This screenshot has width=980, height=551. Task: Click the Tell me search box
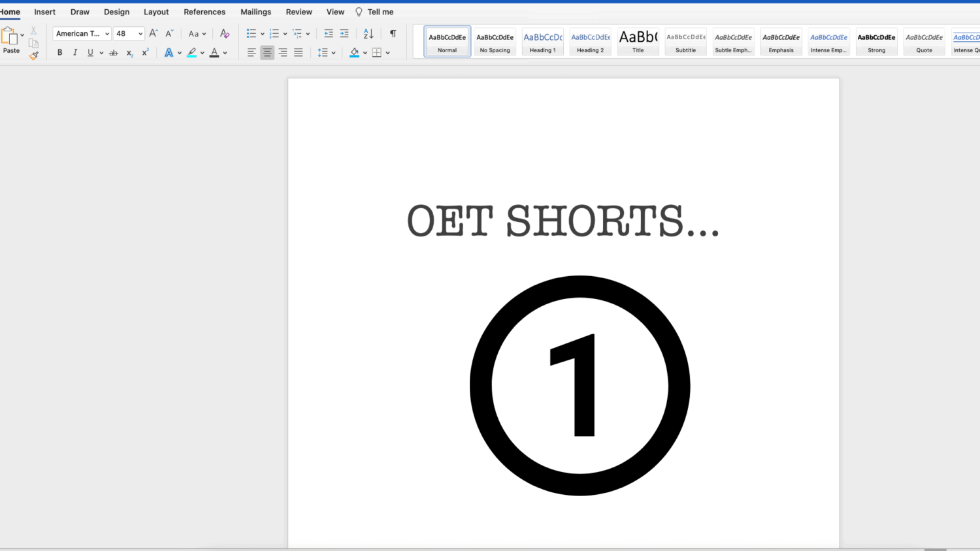pyautogui.click(x=374, y=12)
